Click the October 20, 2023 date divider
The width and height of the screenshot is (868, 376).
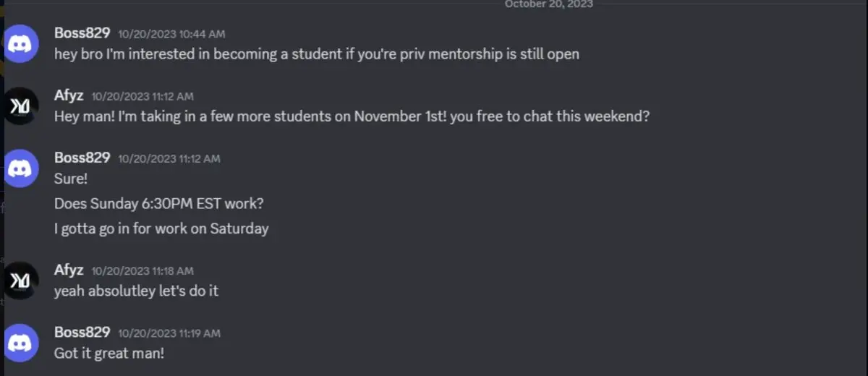pyautogui.click(x=549, y=4)
